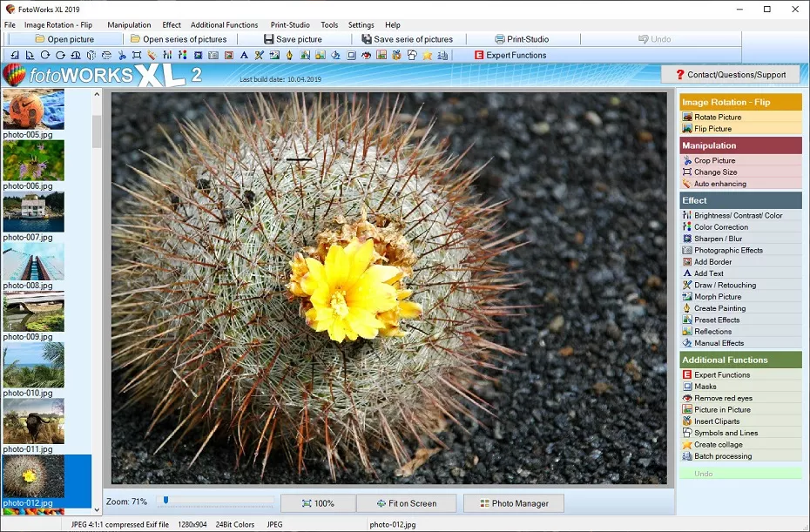Open the Additional Functions menu
Viewport: 810px width, 532px height.
224,25
